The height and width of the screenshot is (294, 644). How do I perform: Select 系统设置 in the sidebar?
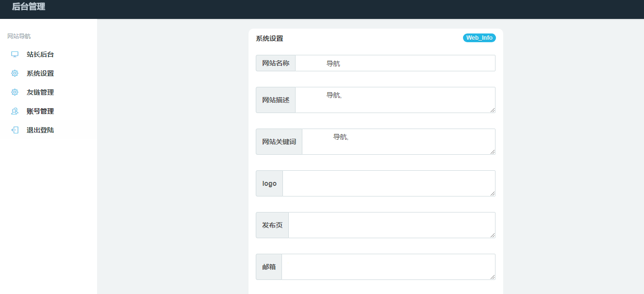pyautogui.click(x=40, y=73)
